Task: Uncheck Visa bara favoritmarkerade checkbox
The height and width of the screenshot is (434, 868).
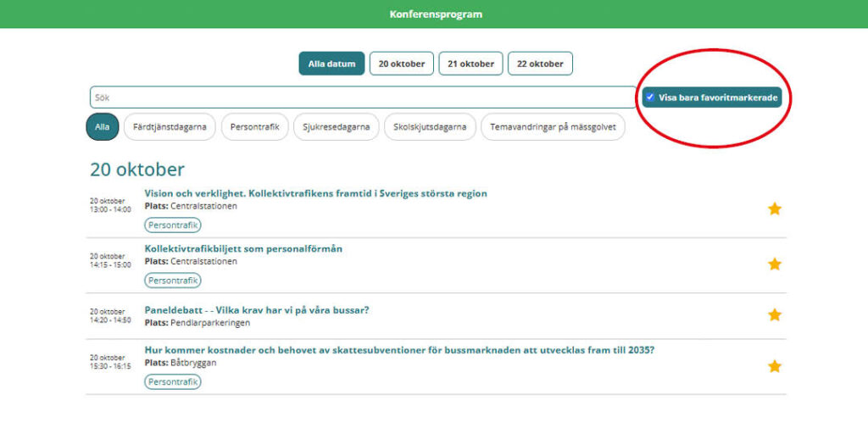Action: [x=650, y=97]
